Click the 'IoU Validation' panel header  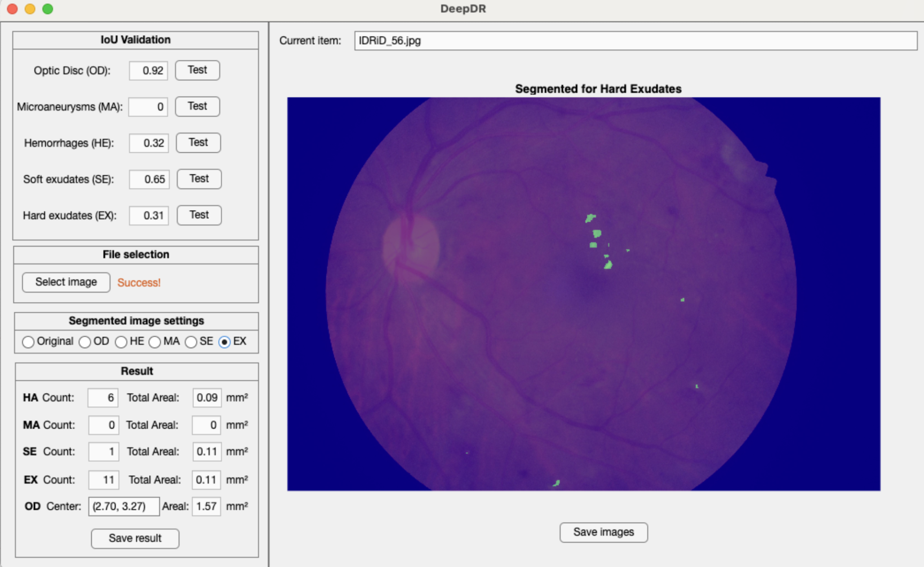coord(135,40)
